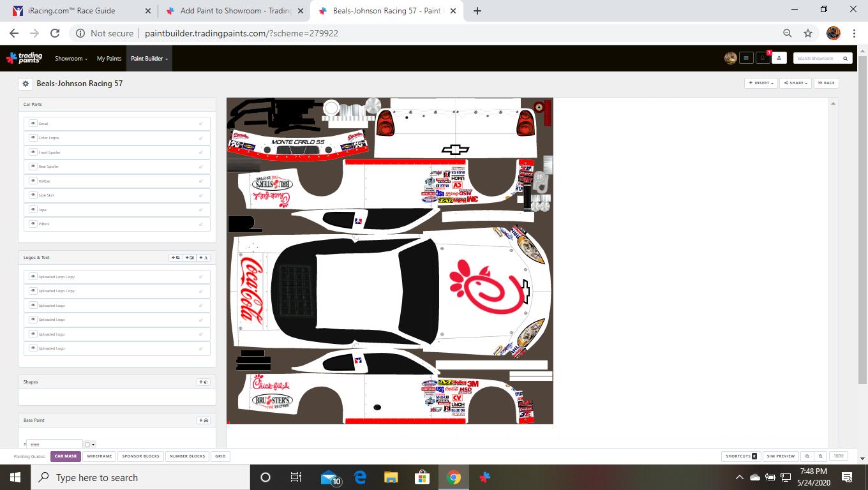Viewport: 868px width, 490px height.
Task: Open the messages envelope icon
Action: (746, 58)
